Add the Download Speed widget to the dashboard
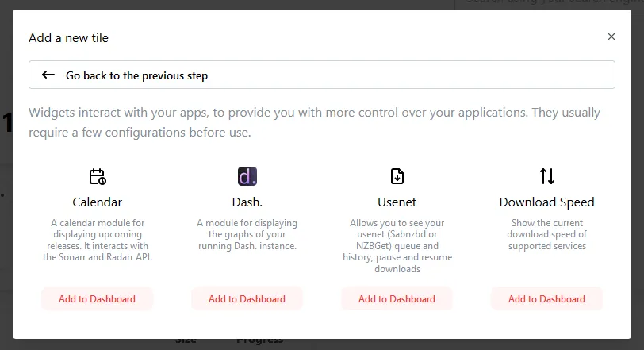This screenshot has height=350, width=644. pos(546,299)
